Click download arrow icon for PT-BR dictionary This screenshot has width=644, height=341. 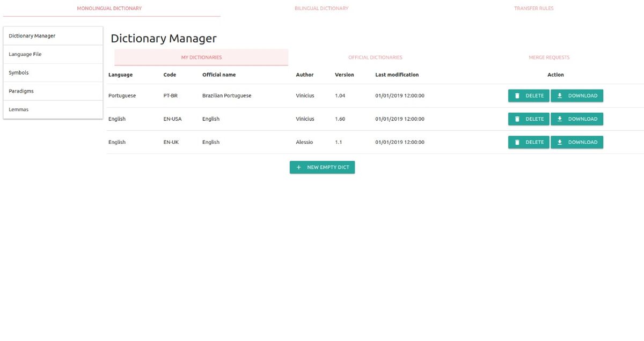pyautogui.click(x=560, y=96)
